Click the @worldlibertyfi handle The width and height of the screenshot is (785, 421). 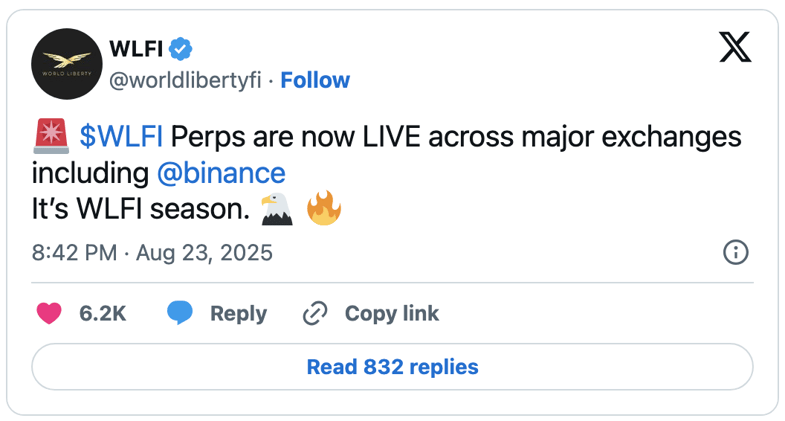click(x=185, y=80)
